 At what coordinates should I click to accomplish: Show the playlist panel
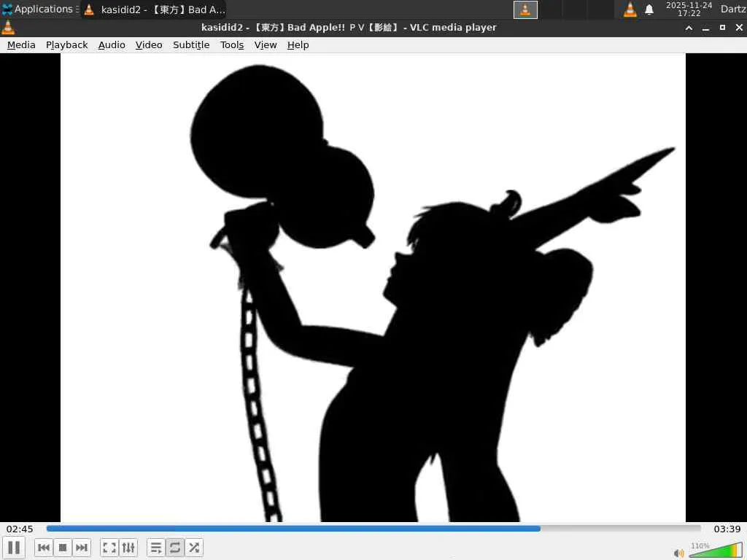(x=156, y=548)
